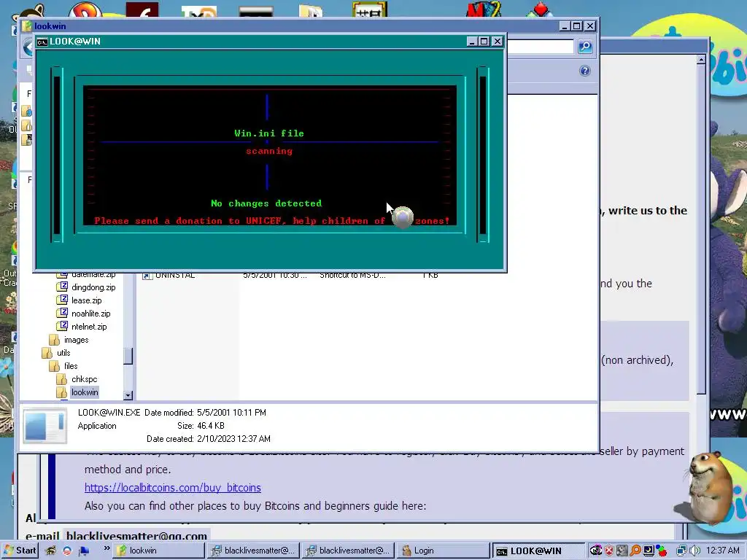Open the dingdong.zip file
The height and width of the screenshot is (560, 747).
click(86, 287)
